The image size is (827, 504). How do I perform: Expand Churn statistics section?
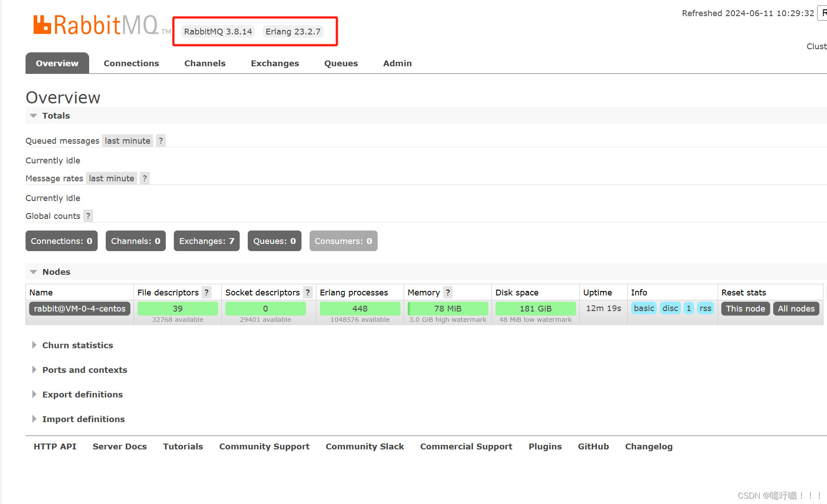tap(78, 345)
